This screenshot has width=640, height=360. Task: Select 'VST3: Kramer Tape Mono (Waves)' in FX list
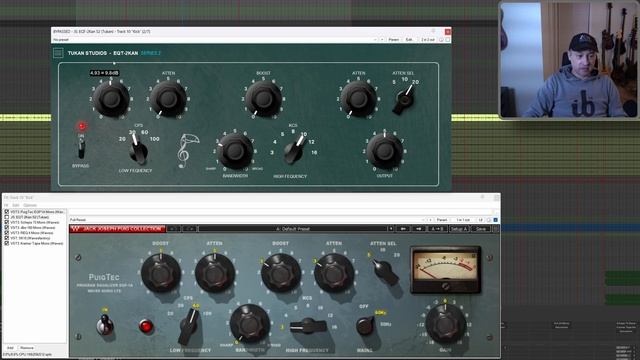pos(37,243)
